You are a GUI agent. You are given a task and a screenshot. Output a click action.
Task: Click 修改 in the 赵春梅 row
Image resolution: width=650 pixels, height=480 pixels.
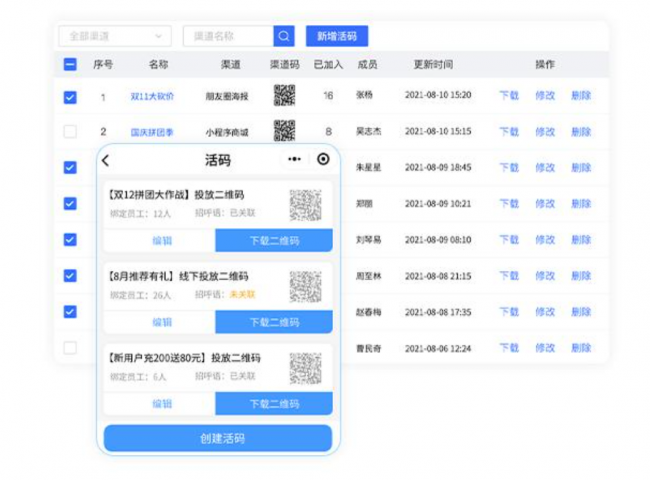pos(545,312)
